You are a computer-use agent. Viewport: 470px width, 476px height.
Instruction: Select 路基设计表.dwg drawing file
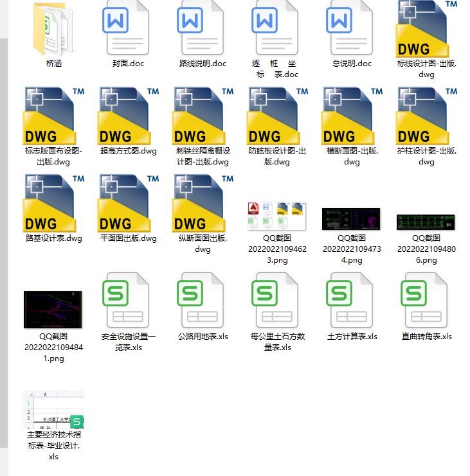point(54,203)
